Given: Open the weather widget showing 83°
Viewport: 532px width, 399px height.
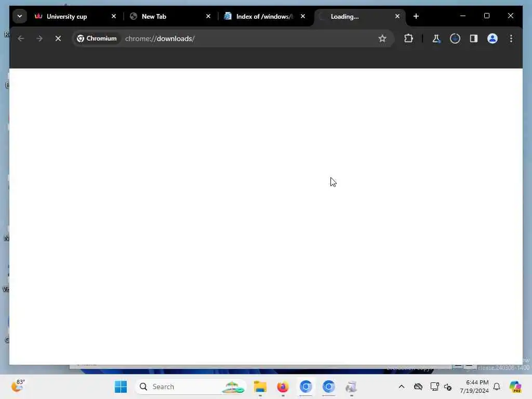Looking at the screenshot, I should [x=18, y=386].
